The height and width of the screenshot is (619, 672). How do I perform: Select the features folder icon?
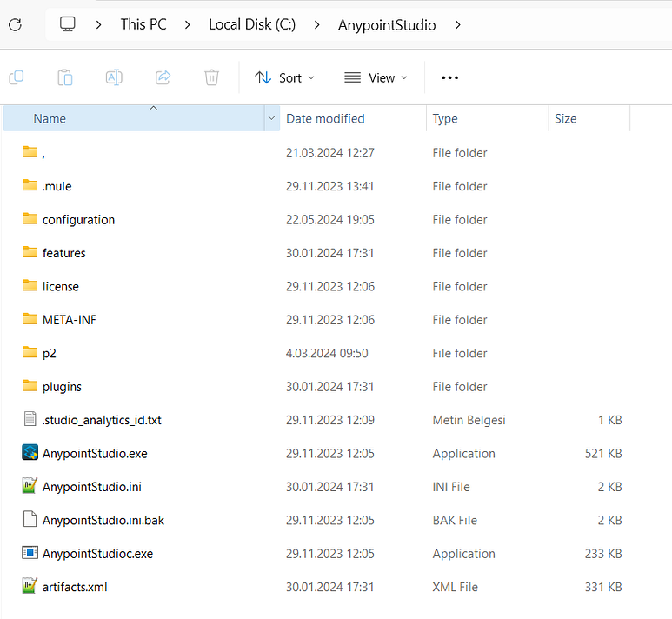[x=30, y=252]
